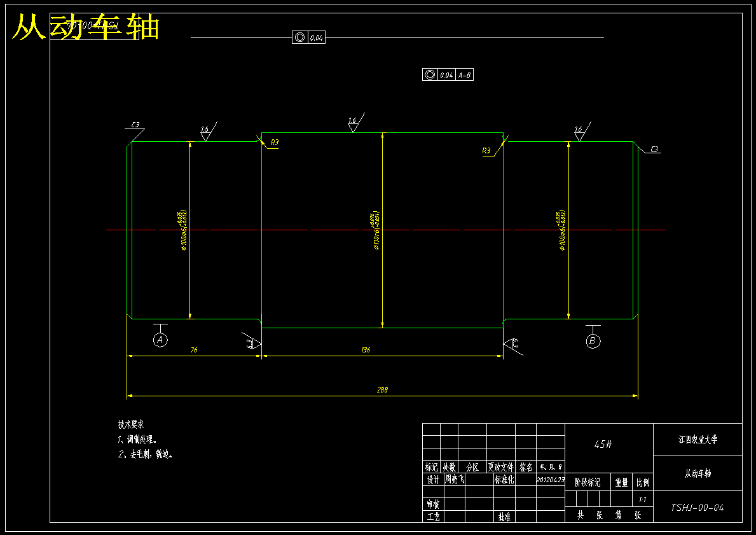The height and width of the screenshot is (535, 756).
Task: Click the 标记 cell
Action: coord(432,467)
